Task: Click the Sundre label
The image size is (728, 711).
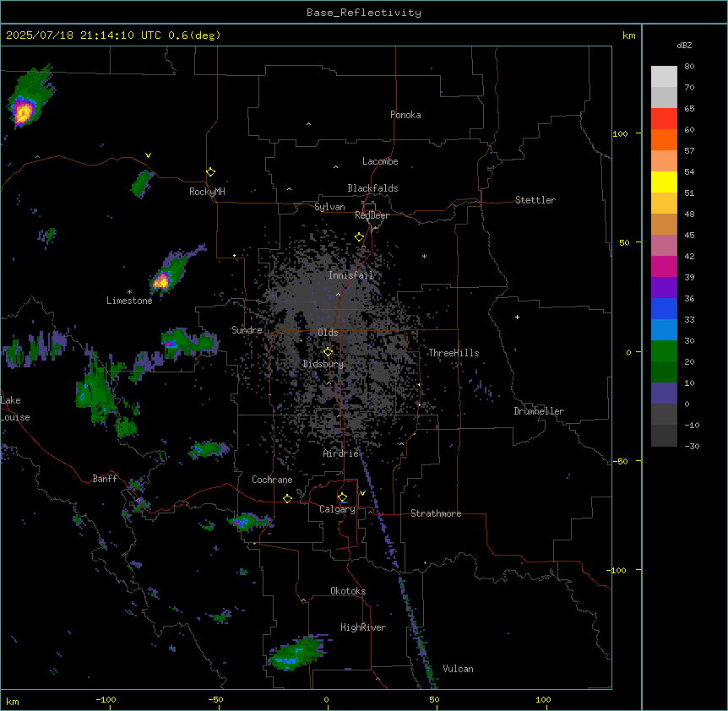Action: coord(247,330)
